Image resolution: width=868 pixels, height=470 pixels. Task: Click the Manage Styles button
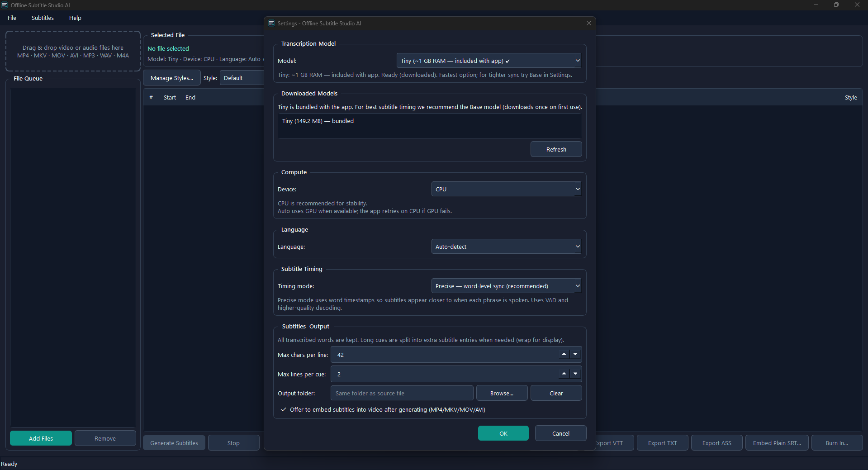point(172,78)
